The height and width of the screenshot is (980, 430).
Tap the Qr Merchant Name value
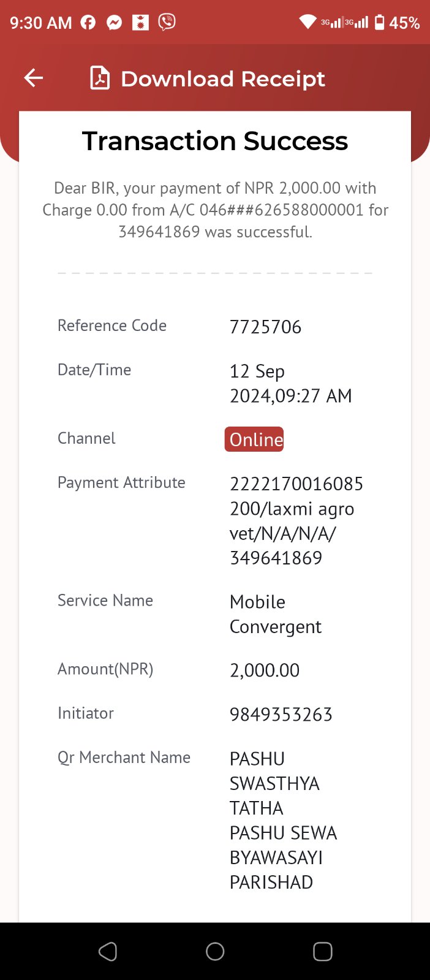pyautogui.click(x=284, y=820)
